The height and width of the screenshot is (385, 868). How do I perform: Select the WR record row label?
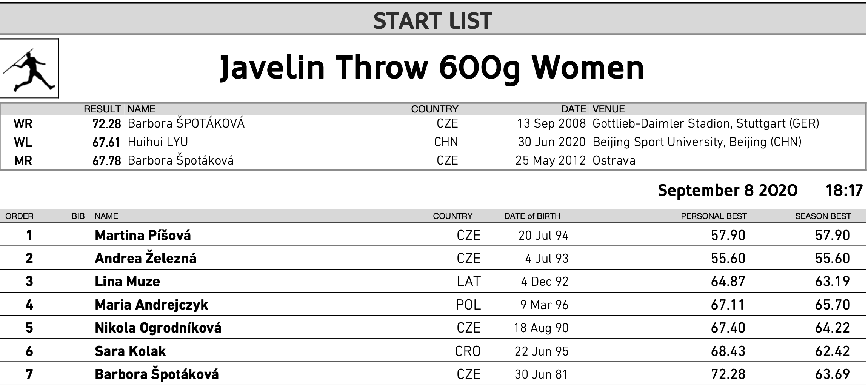tap(23, 124)
